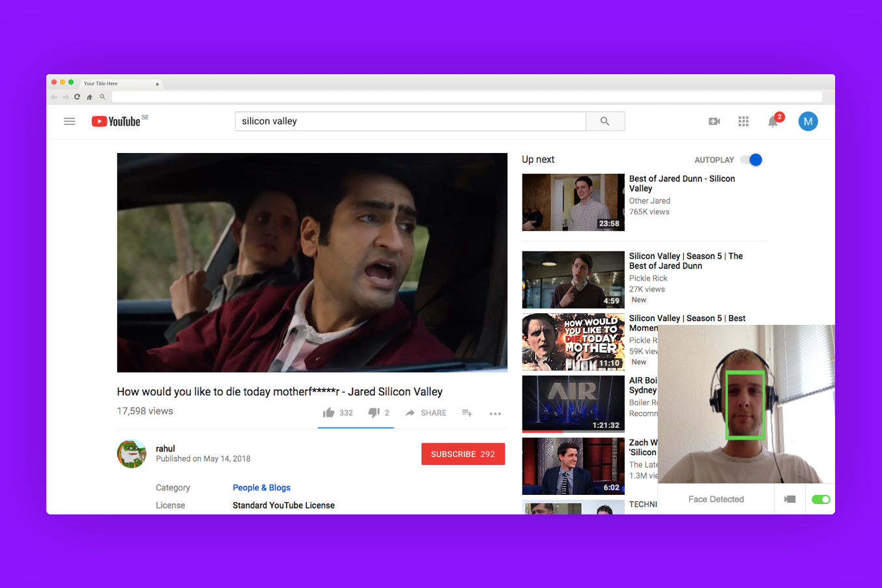Click the red Subscribe button
The width and height of the screenshot is (882, 588).
[462, 454]
